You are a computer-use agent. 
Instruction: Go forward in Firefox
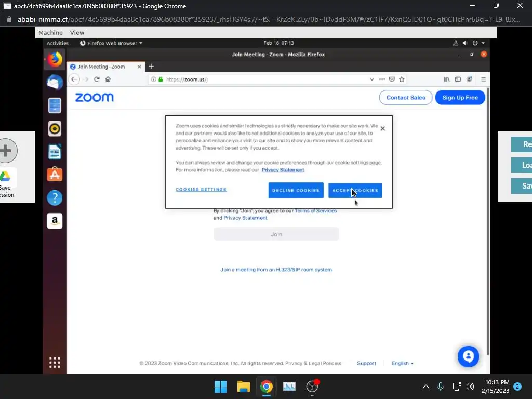point(86,79)
